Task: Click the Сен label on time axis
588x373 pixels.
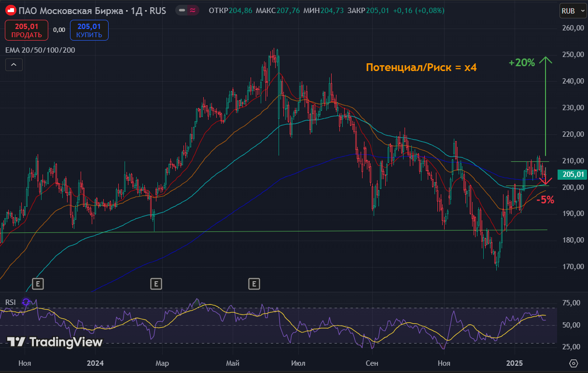Action: (x=372, y=363)
